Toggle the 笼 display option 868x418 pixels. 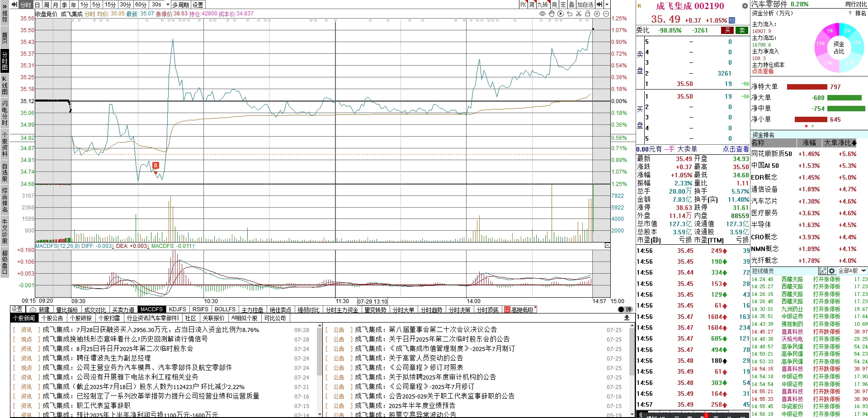[x=563, y=5]
